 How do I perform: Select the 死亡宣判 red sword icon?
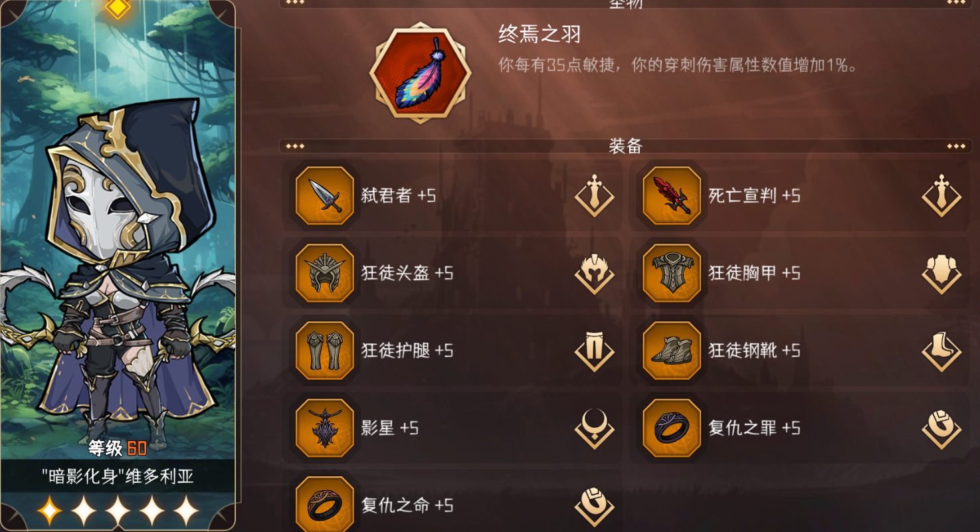(x=672, y=196)
